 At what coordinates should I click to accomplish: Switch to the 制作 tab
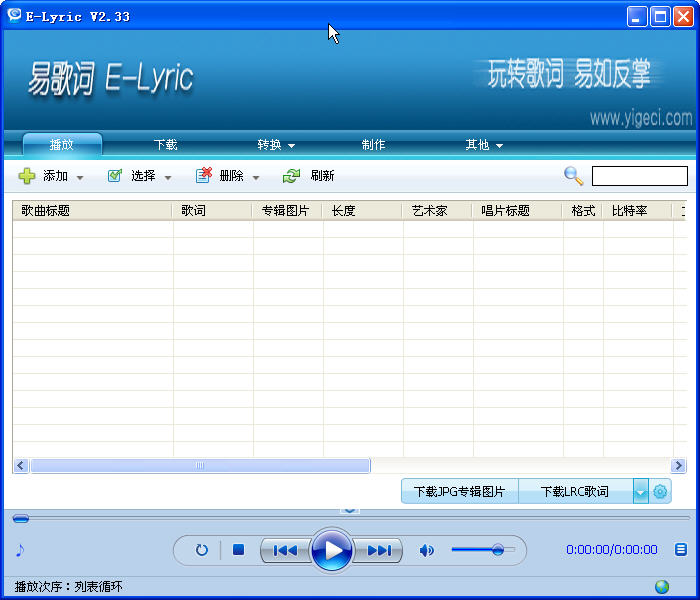point(373,145)
